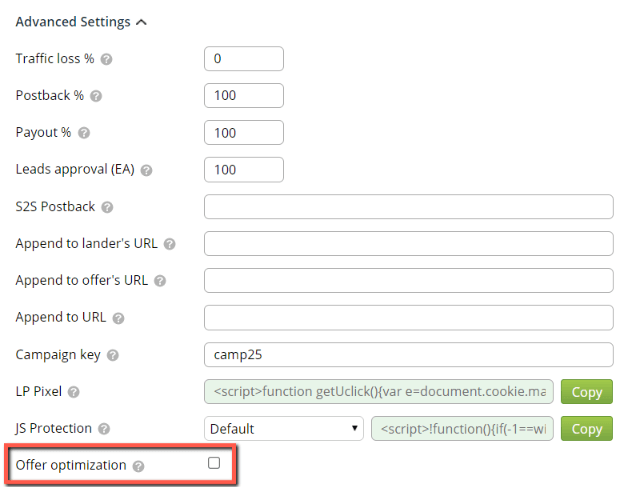Click help icon beside Payout %
This screenshot has height=487, width=634.
pos(84,133)
